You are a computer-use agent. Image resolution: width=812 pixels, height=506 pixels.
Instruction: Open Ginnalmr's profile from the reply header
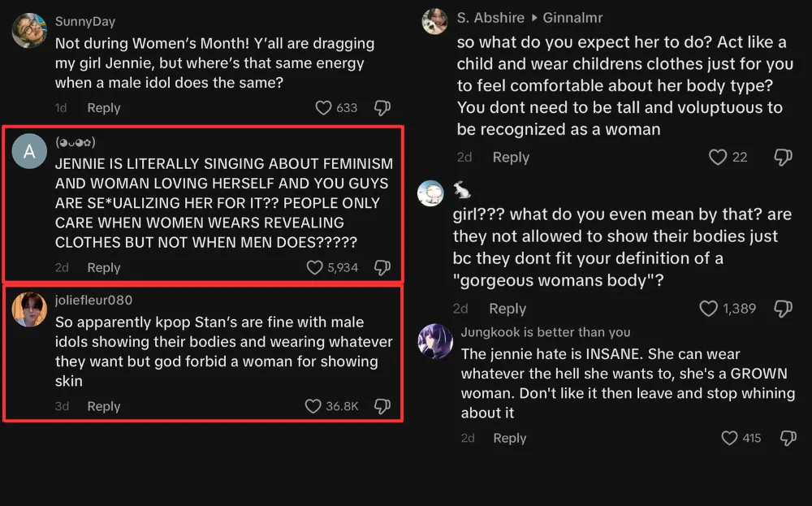pyautogui.click(x=572, y=17)
